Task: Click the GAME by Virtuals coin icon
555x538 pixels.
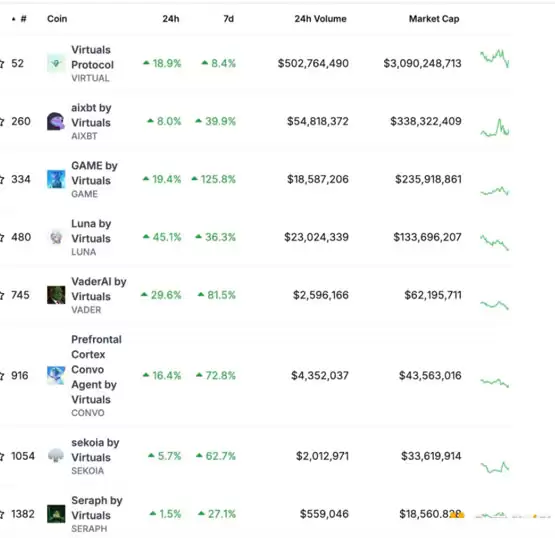Action: click(56, 179)
